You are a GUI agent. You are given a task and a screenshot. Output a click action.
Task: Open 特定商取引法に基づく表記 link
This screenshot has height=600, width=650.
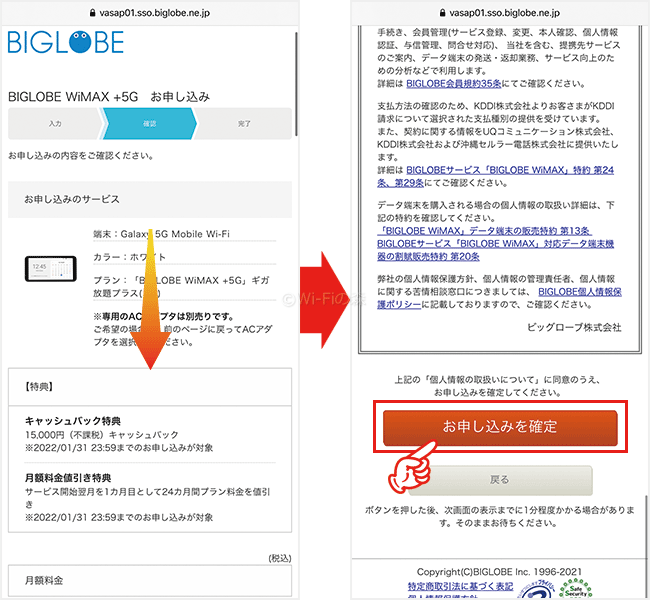click(460, 586)
